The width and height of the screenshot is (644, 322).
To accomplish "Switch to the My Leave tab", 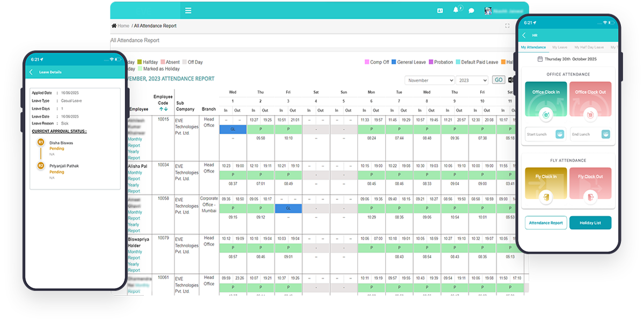I will 560,47.
